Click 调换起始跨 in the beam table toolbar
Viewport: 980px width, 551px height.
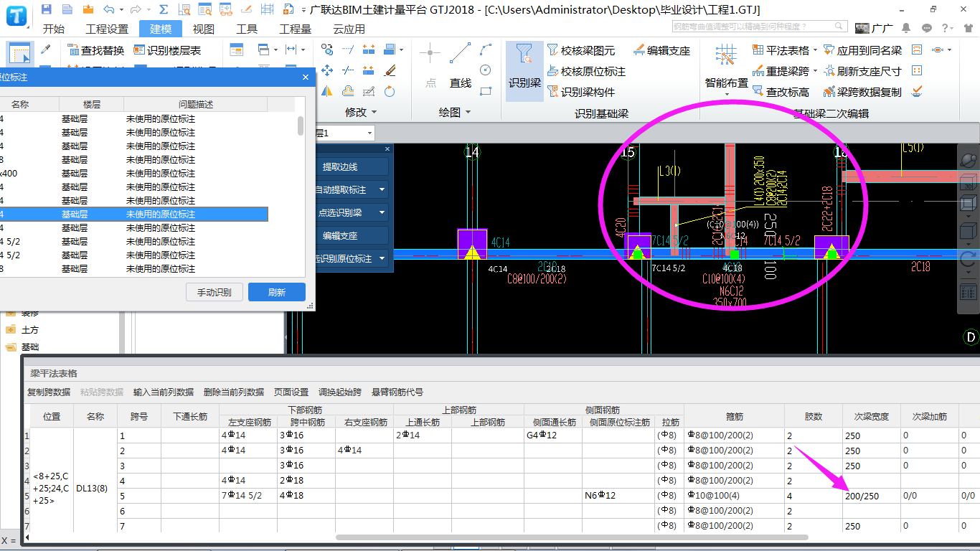point(340,392)
